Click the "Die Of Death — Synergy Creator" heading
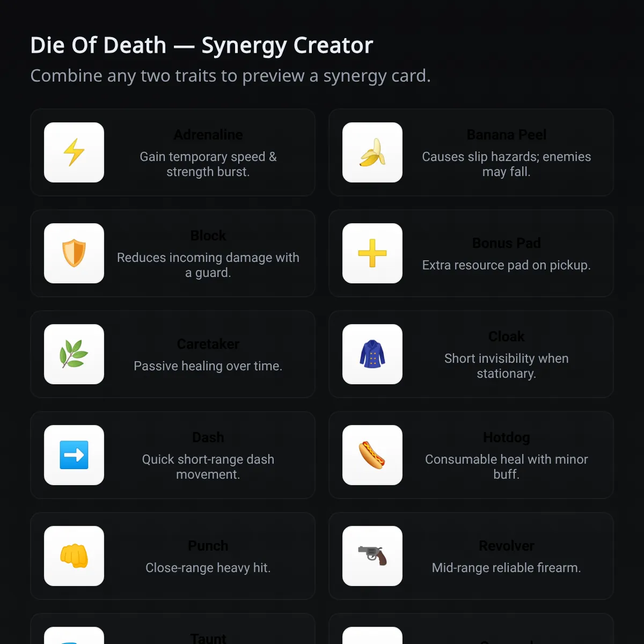Image resolution: width=644 pixels, height=644 pixels. [x=202, y=46]
